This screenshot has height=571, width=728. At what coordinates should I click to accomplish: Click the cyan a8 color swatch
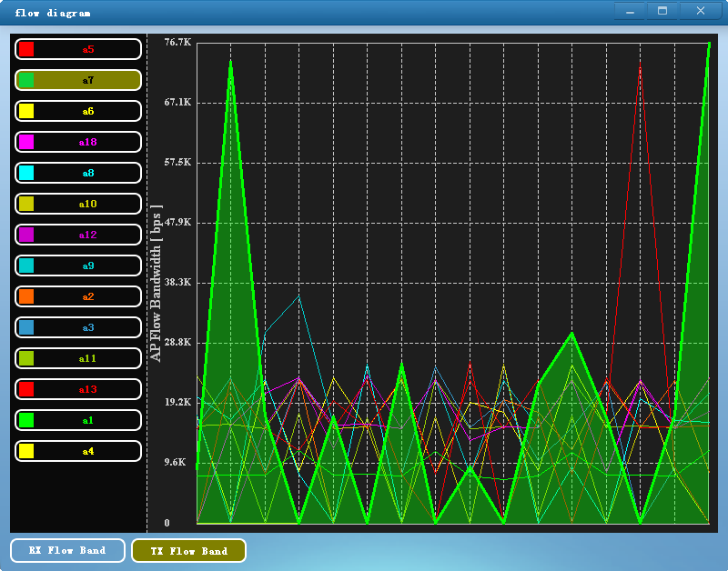(x=26, y=173)
